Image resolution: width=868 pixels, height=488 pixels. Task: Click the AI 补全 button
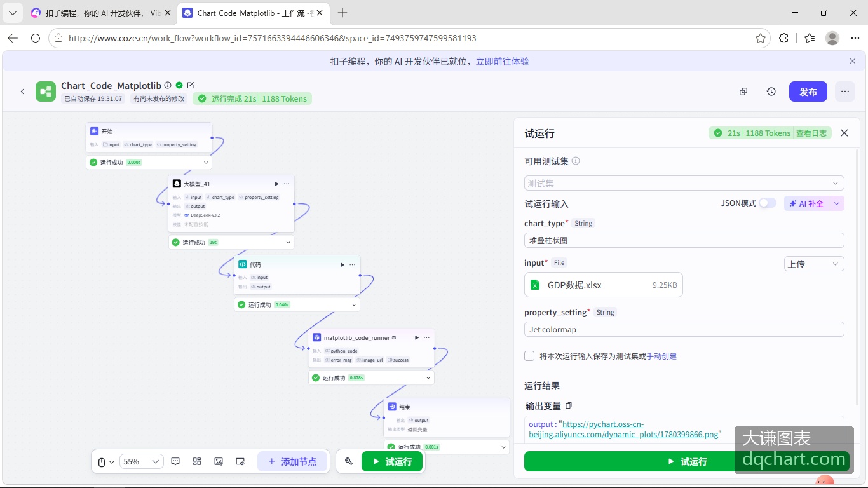tap(807, 203)
